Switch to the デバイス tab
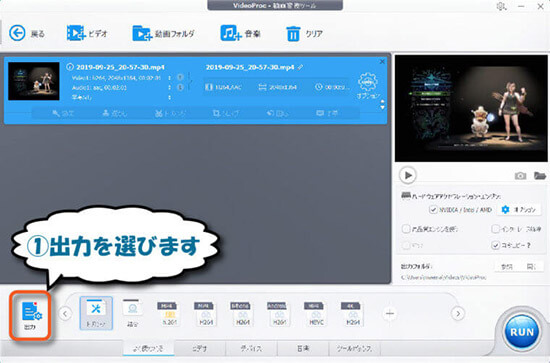The width and height of the screenshot is (550, 363). 251,348
